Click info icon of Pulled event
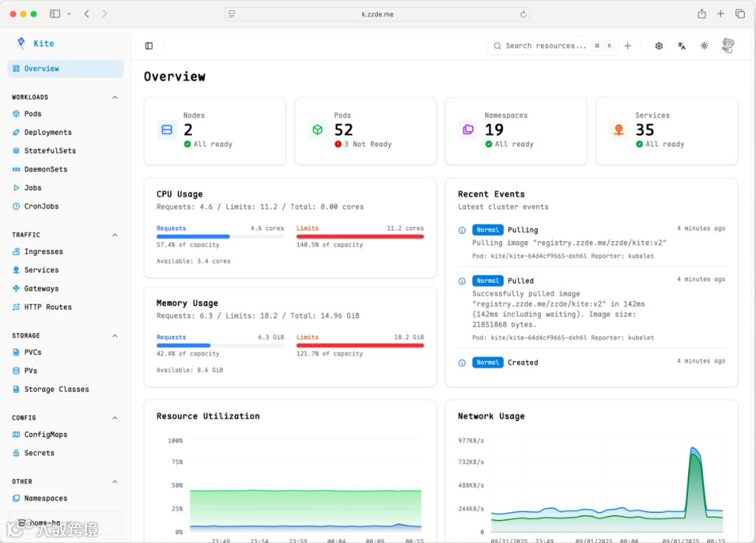 coord(462,281)
